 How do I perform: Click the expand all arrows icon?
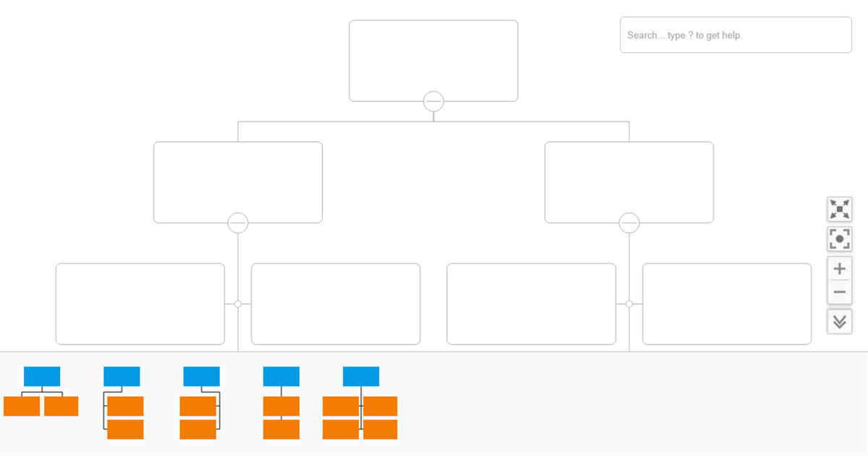839,209
